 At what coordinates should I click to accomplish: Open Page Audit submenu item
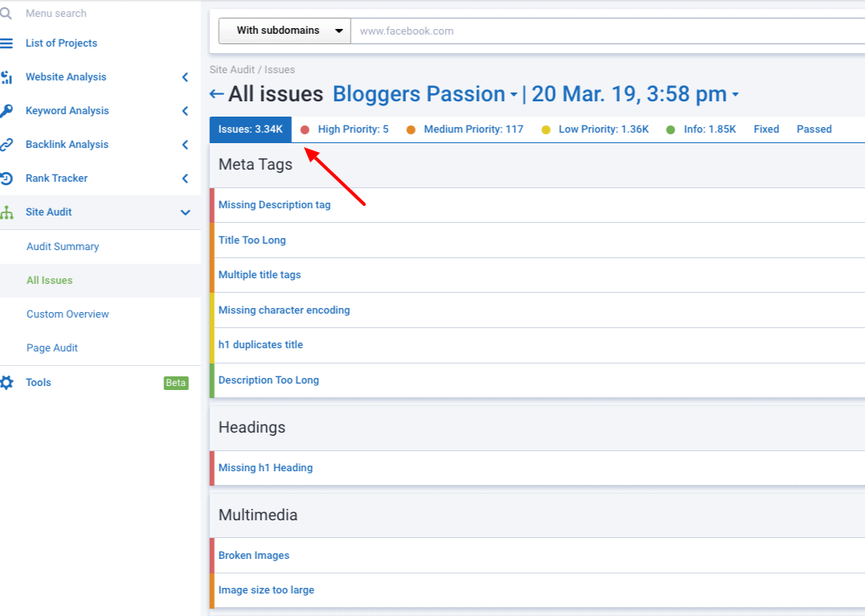(x=52, y=347)
